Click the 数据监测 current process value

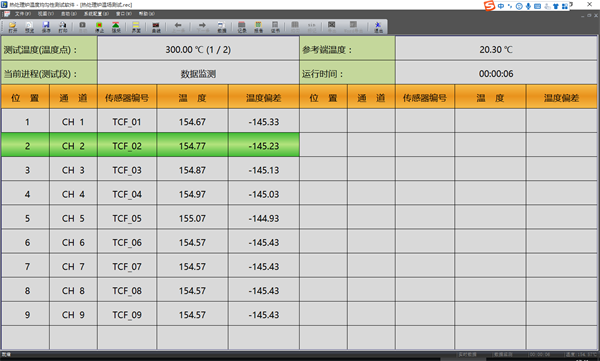(198, 74)
